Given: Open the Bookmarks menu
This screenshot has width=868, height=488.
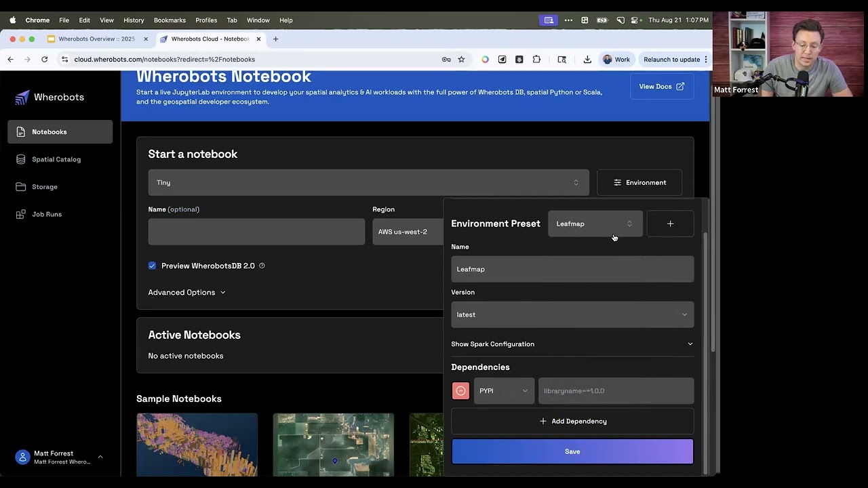Looking at the screenshot, I should [x=170, y=20].
